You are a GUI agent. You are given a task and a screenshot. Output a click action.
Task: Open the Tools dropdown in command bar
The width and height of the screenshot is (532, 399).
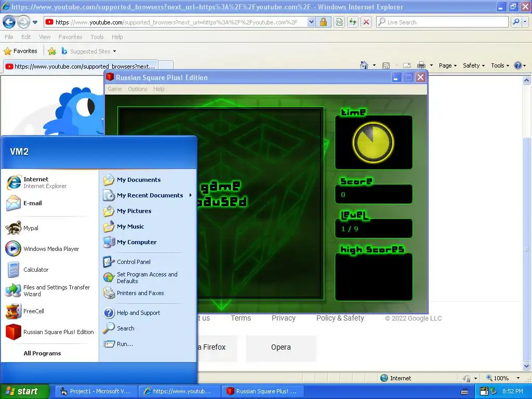pyautogui.click(x=500, y=65)
